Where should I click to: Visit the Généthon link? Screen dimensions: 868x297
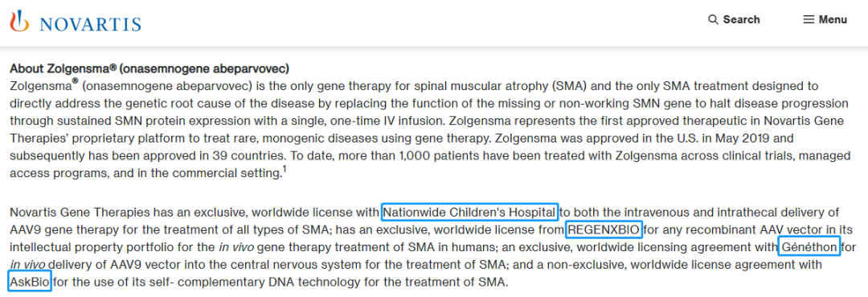pyautogui.click(x=809, y=247)
